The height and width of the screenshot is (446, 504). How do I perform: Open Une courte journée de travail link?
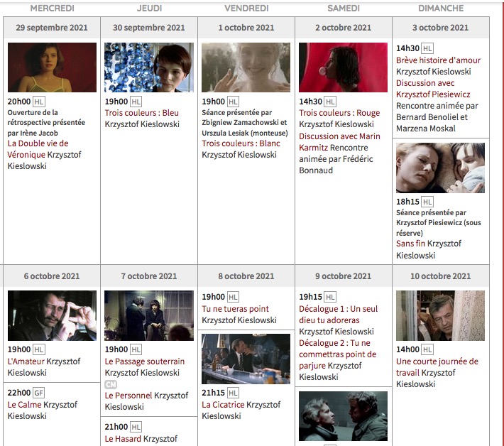437,367
